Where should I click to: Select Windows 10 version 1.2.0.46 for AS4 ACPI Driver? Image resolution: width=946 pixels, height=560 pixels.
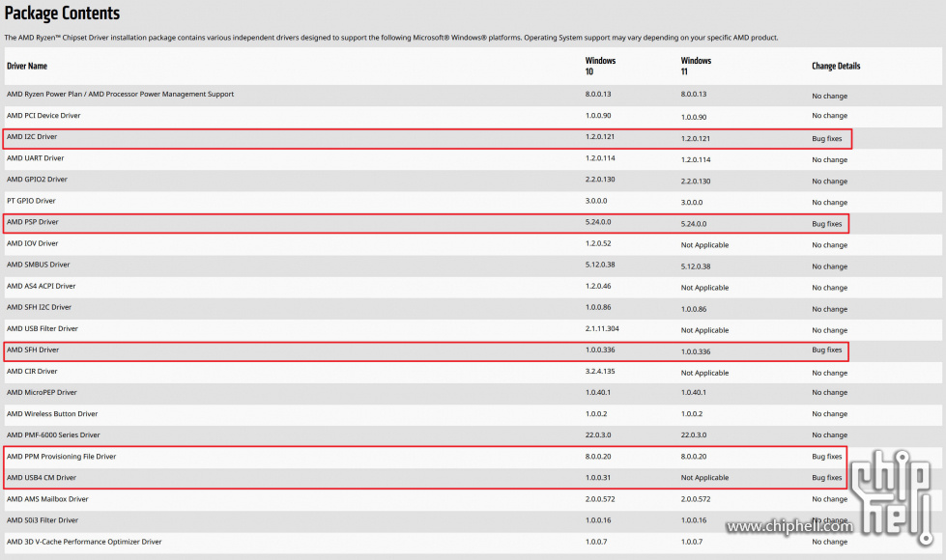pyautogui.click(x=598, y=286)
